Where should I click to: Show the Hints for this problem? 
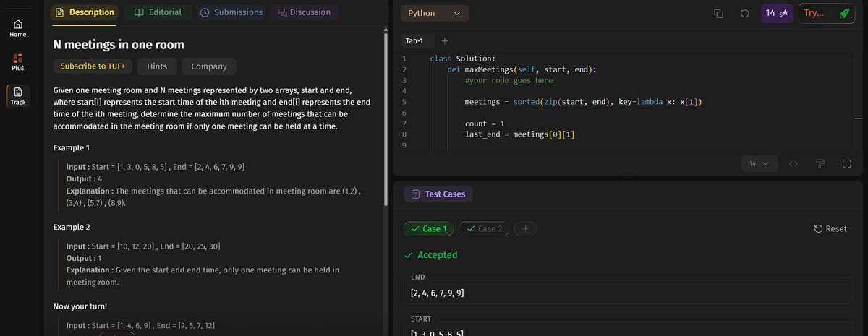click(x=157, y=66)
